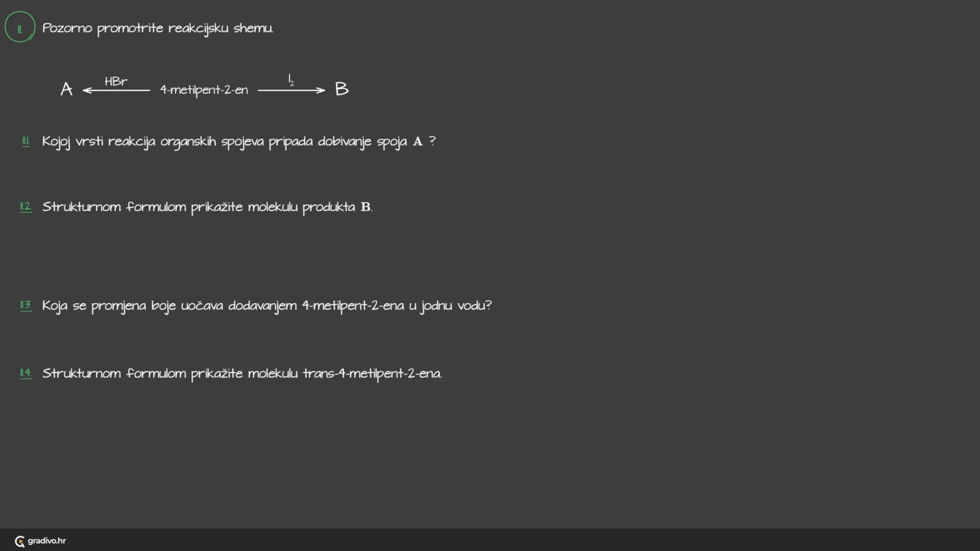Click the bold A in question 11.1
The height and width of the screenshot is (551, 980).
click(x=418, y=141)
